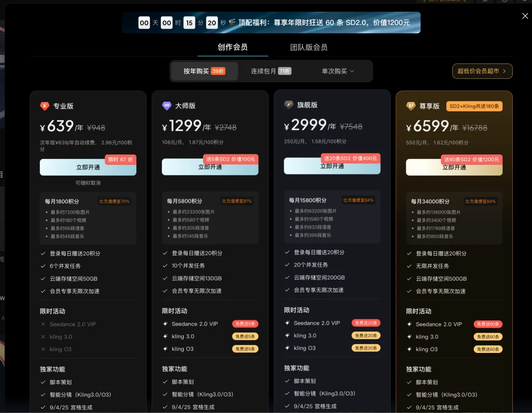
Task: Click ¥2999/年 price in 旗舰版
Action: tap(310, 125)
